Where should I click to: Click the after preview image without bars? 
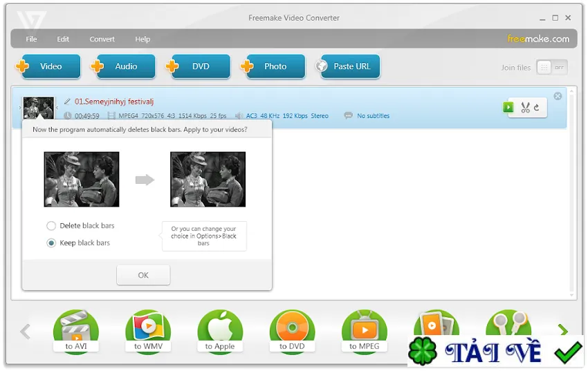pos(208,180)
